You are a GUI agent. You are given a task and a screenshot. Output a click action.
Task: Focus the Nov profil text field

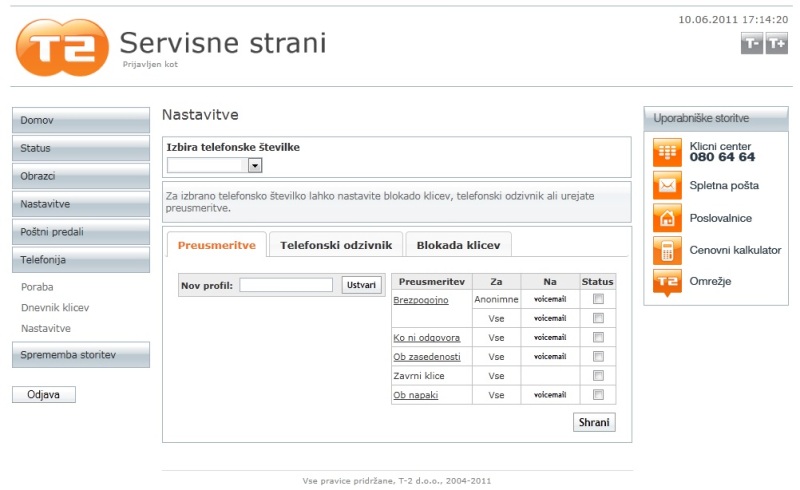(286, 285)
